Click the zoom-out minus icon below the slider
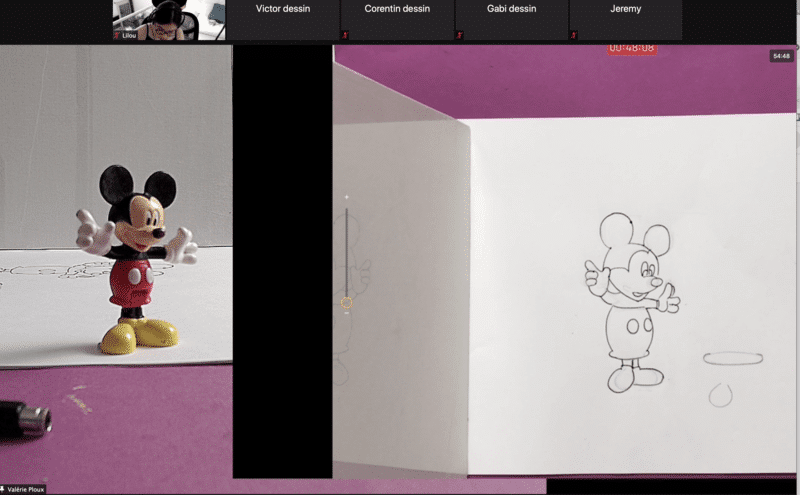Viewport: 800px width, 495px height. (x=346, y=313)
